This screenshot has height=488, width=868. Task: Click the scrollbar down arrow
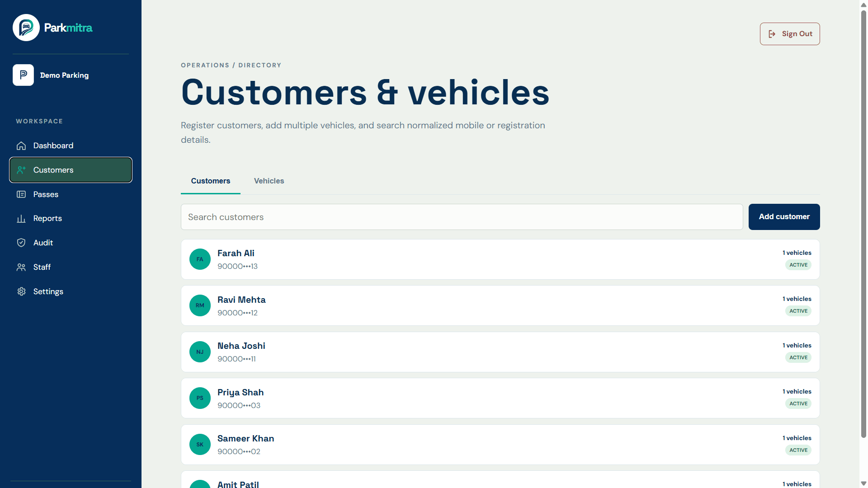click(863, 483)
